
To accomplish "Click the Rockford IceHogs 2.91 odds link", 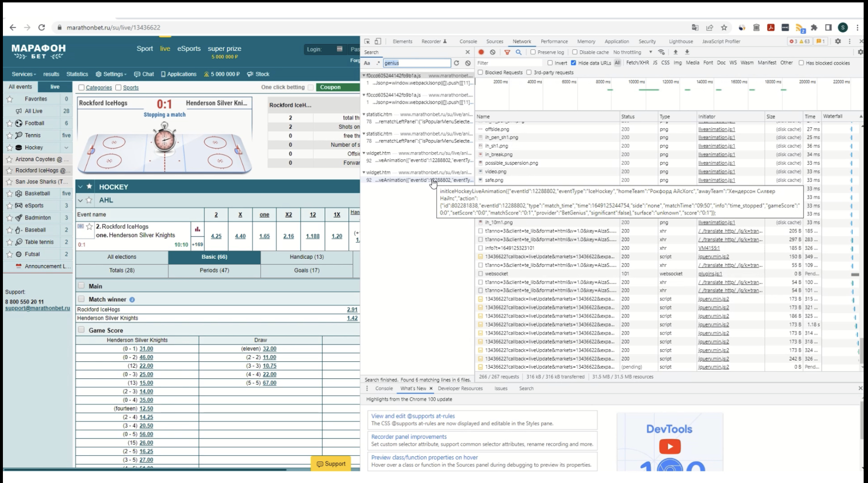I will (x=352, y=310).
